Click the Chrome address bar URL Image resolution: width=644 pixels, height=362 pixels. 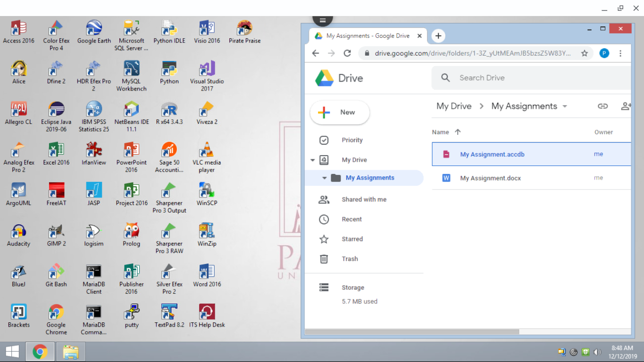pyautogui.click(x=473, y=53)
